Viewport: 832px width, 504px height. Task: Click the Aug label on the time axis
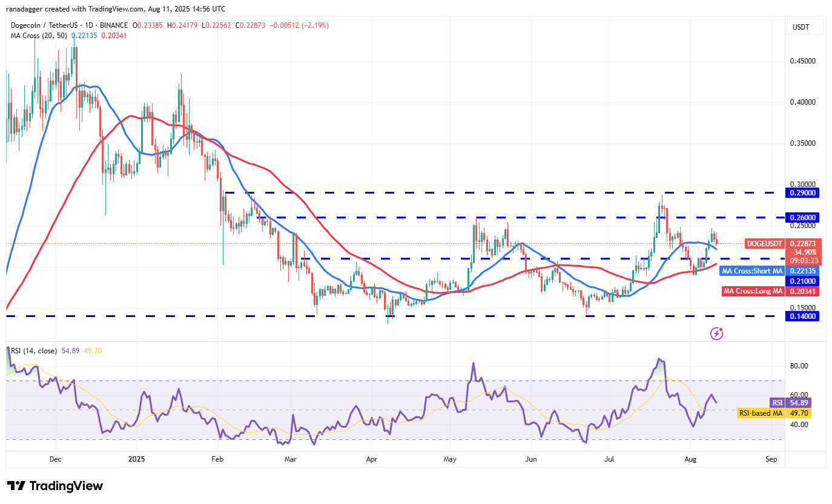(x=690, y=459)
